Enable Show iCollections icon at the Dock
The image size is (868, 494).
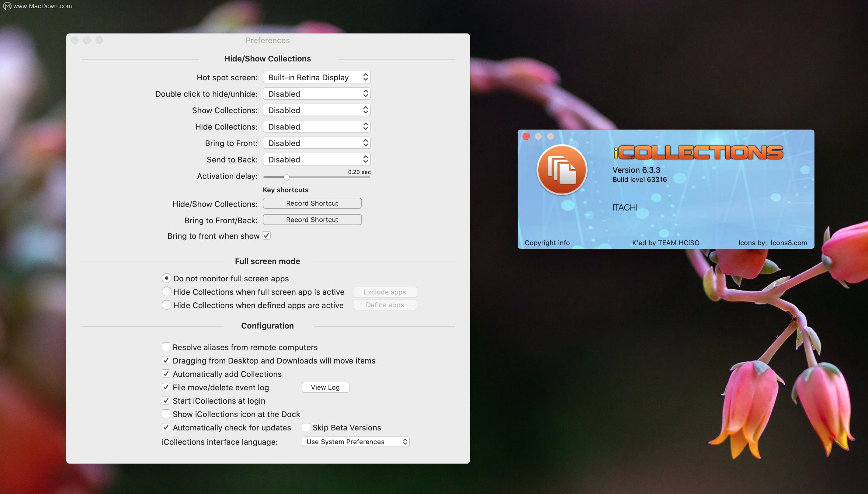click(x=166, y=414)
